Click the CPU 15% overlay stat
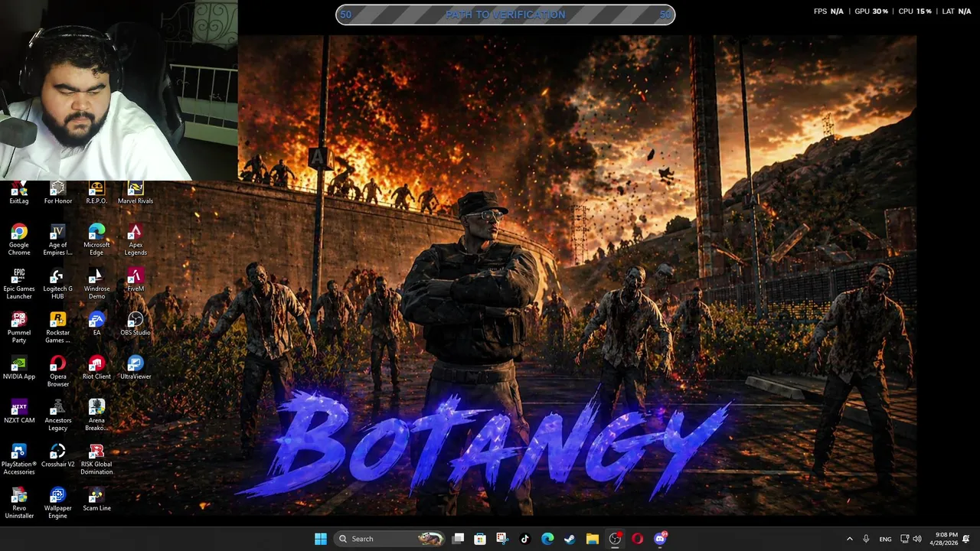The width and height of the screenshot is (980, 551). coord(915,11)
